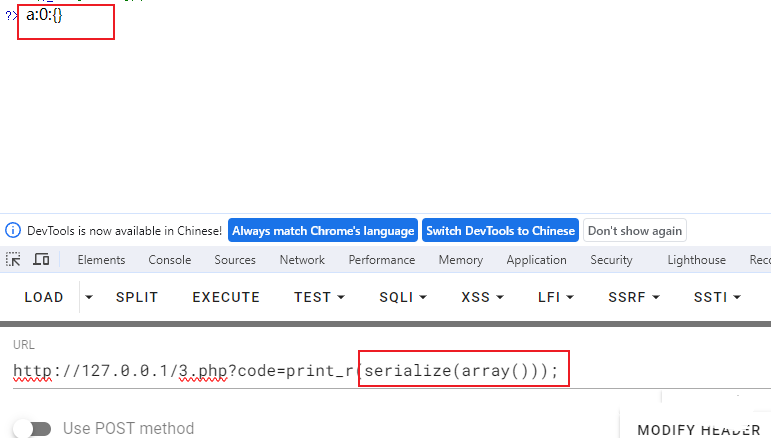
Task: Click Always match Chrome's language button
Action: click(x=323, y=231)
